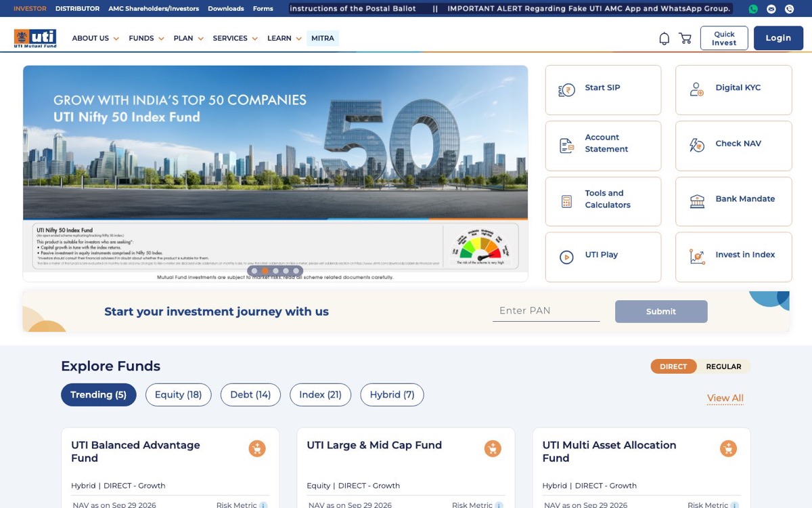Click the UTI Nifty 50 Index Fund banner

275,173
